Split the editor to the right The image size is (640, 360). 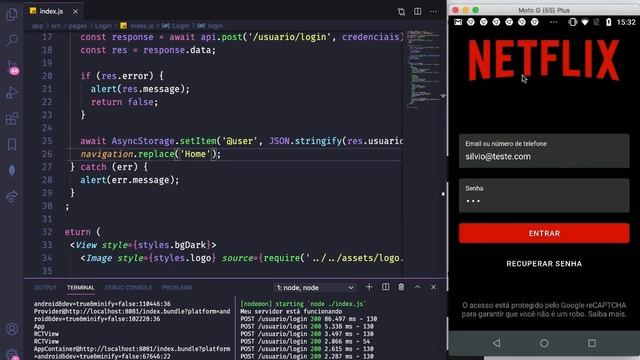418,11
